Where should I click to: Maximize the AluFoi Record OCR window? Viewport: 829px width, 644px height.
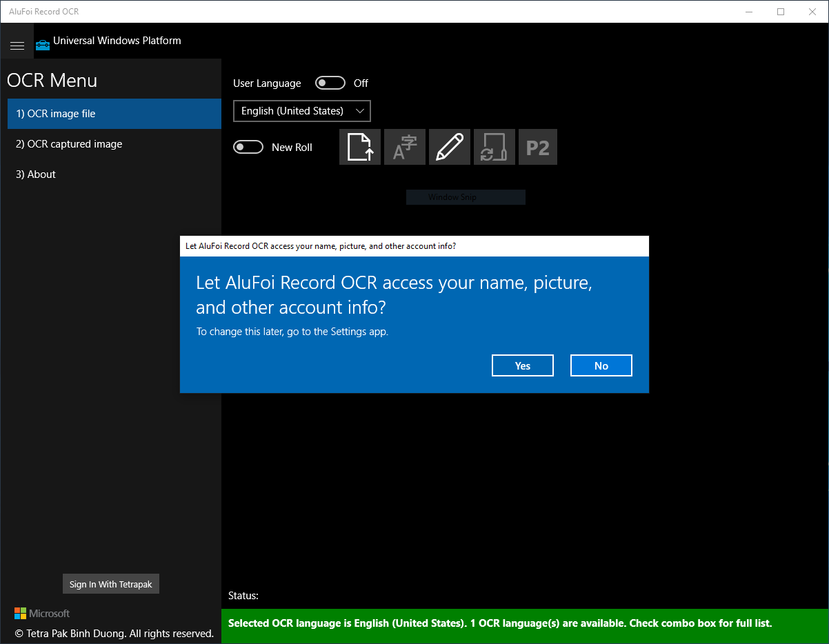[x=781, y=12]
